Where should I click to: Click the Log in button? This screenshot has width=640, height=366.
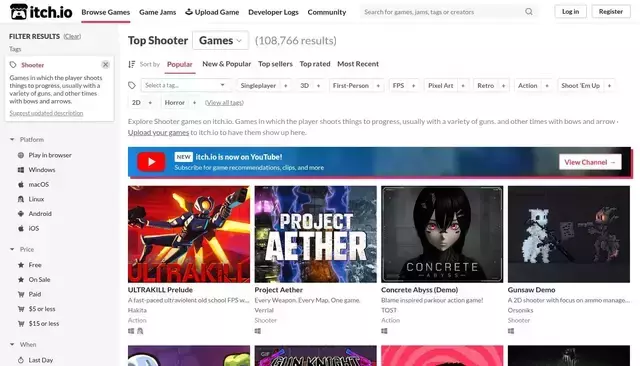571,11
